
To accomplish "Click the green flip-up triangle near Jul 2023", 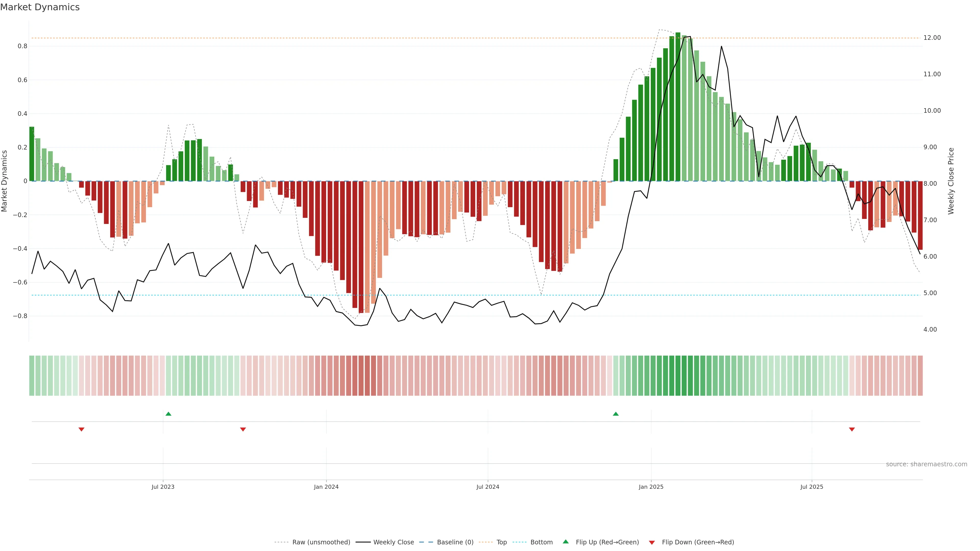I will pos(168,414).
